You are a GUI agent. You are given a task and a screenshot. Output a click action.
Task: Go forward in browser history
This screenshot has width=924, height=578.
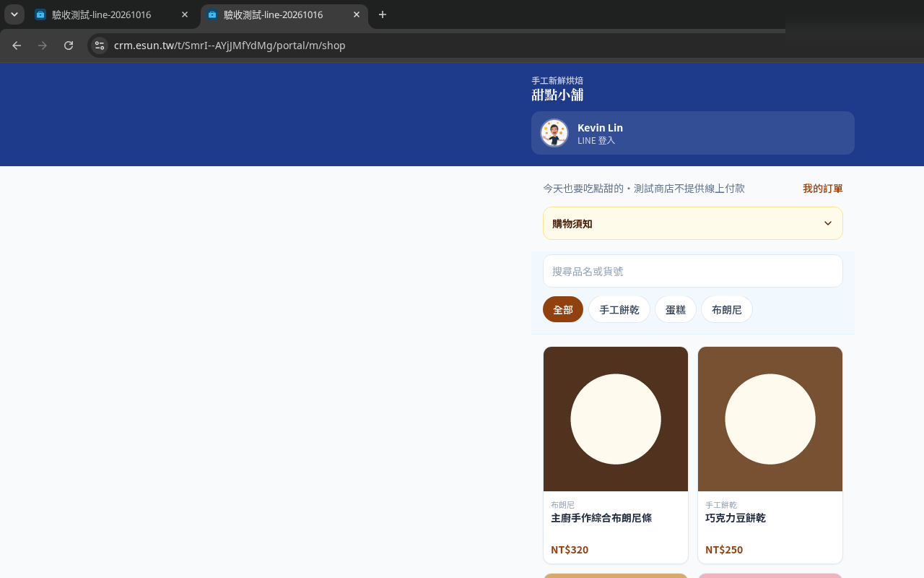tap(43, 46)
